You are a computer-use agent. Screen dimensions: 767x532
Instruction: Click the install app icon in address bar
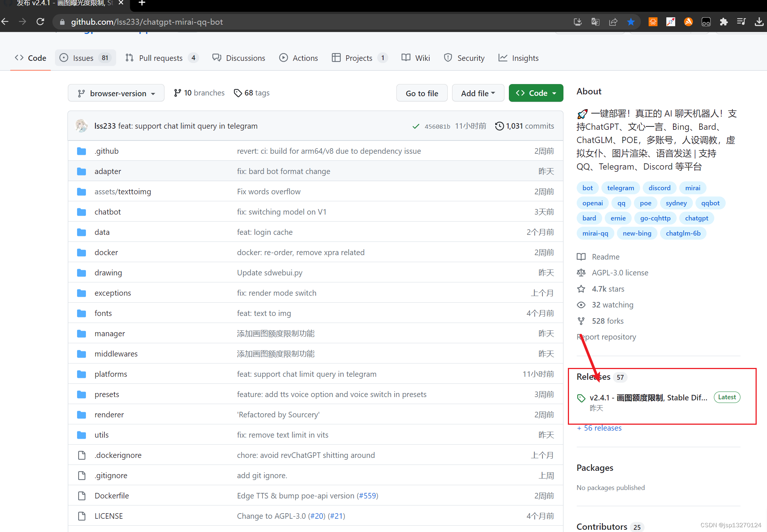pyautogui.click(x=577, y=22)
